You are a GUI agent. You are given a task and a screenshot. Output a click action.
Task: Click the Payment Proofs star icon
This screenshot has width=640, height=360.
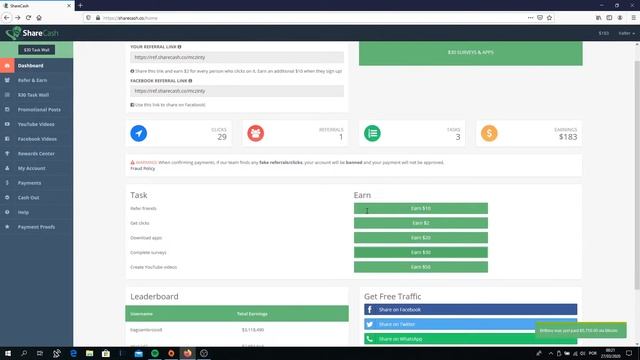[x=7, y=227]
